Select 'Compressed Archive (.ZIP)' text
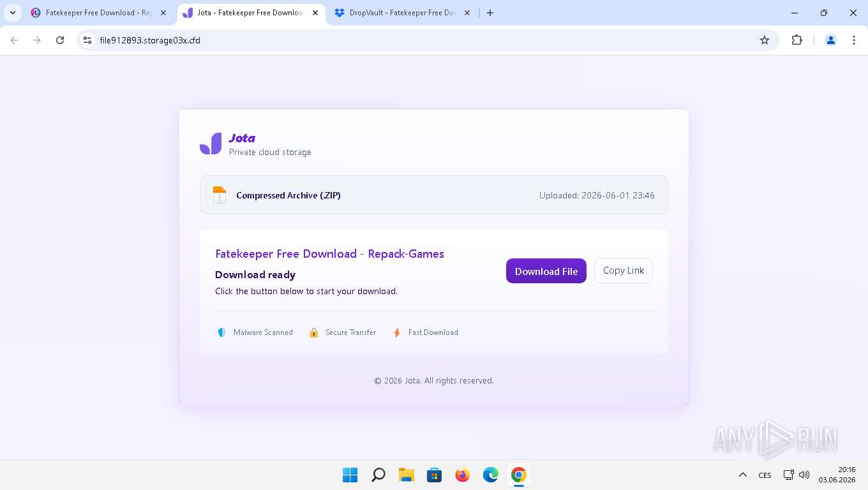This screenshot has height=490, width=868. coord(288,195)
